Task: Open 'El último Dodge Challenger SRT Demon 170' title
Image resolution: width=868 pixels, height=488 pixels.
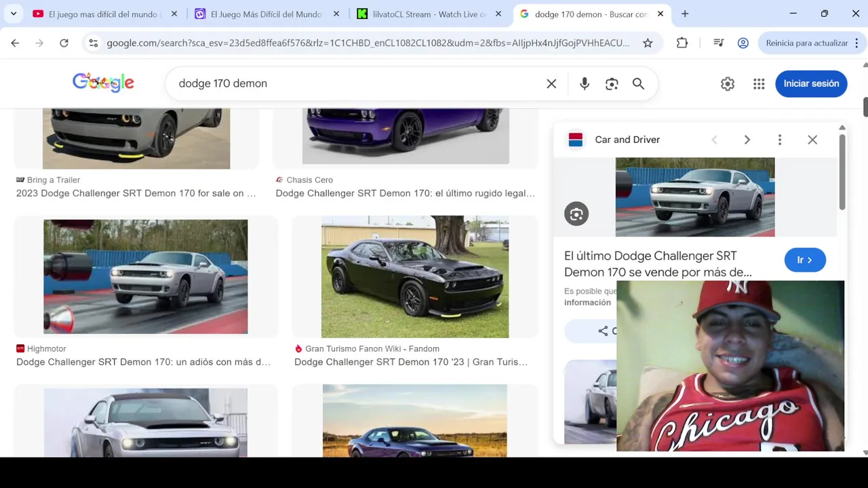Action: coord(658,264)
